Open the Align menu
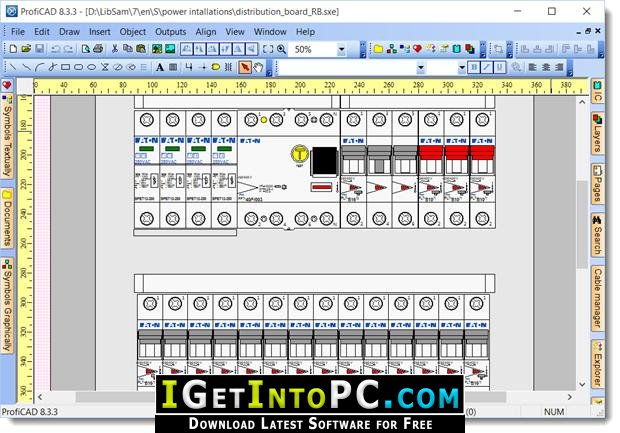620x433 pixels. point(206,32)
